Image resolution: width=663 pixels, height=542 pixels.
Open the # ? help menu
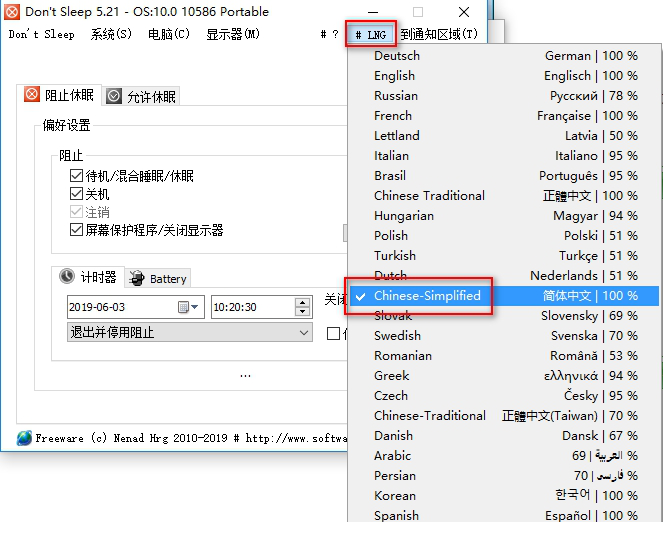click(x=329, y=34)
